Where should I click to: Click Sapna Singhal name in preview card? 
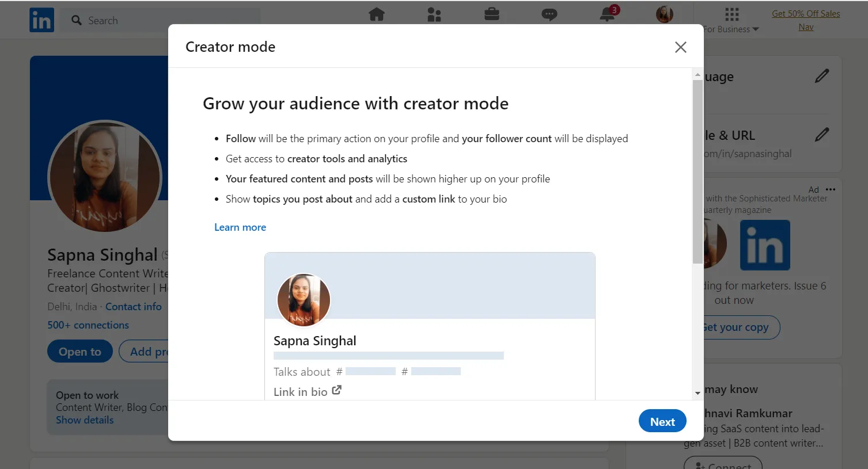pyautogui.click(x=315, y=341)
